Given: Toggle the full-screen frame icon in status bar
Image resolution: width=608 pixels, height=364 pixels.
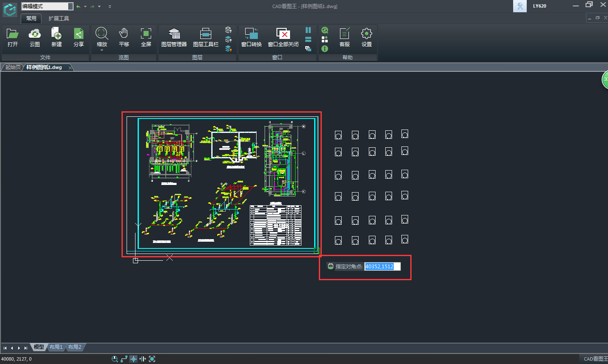Looking at the screenshot, I should [152, 359].
